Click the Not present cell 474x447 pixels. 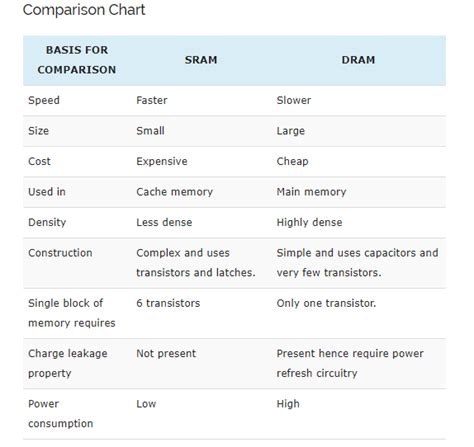[166, 354]
